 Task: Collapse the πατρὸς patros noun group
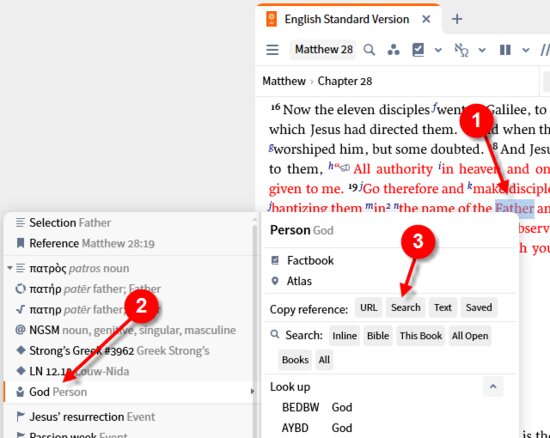(x=9, y=268)
